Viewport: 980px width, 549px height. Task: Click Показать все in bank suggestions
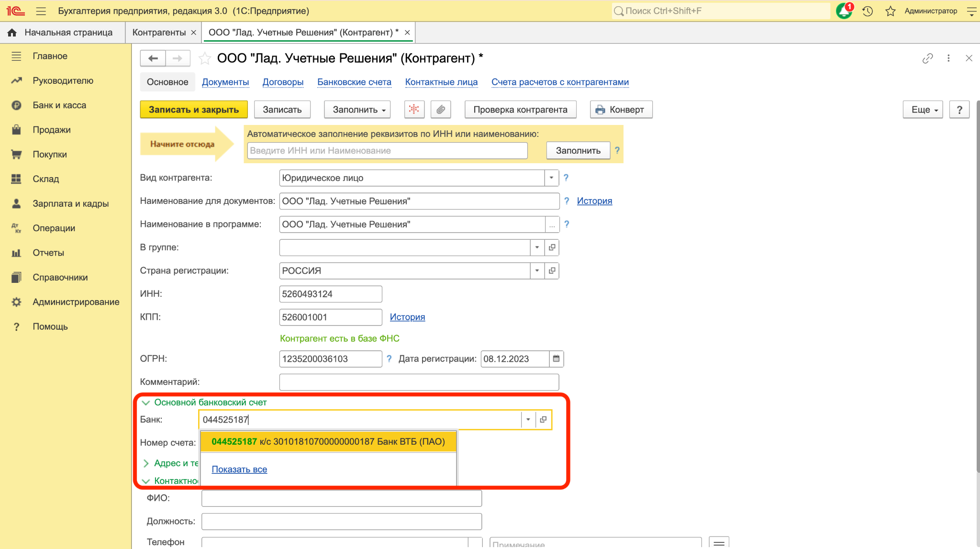click(x=239, y=470)
